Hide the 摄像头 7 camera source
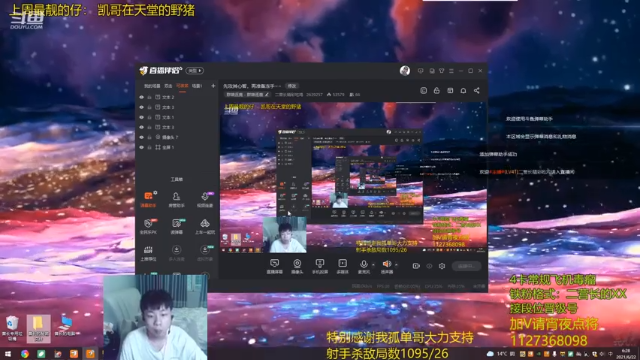Screen dimensions: 640x360 [142, 137]
